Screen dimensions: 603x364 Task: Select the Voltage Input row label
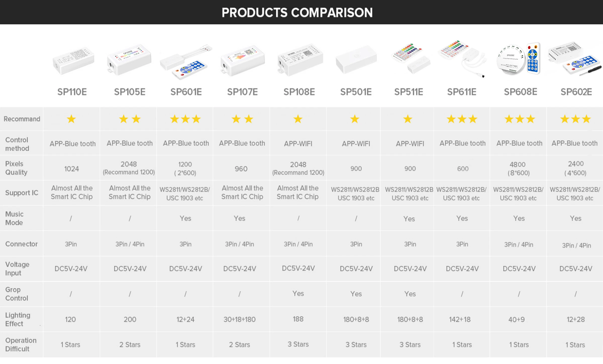[x=17, y=269]
